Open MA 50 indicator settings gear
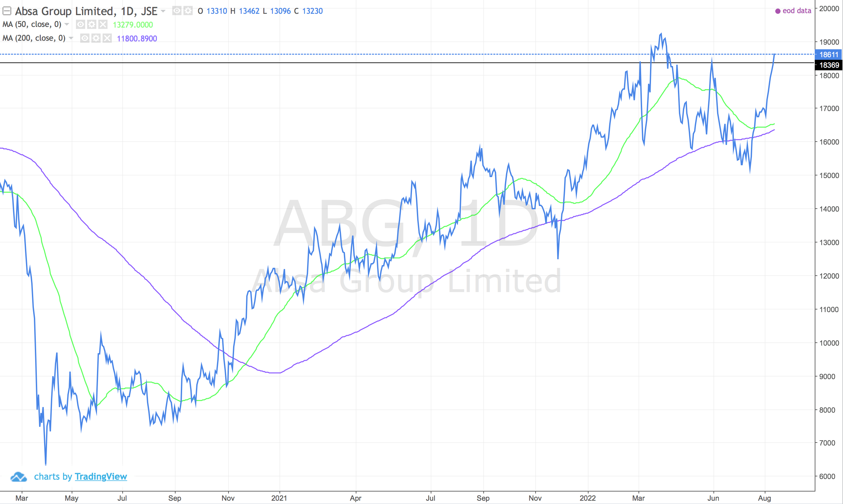Viewport: 843px width, 504px height. (92, 24)
